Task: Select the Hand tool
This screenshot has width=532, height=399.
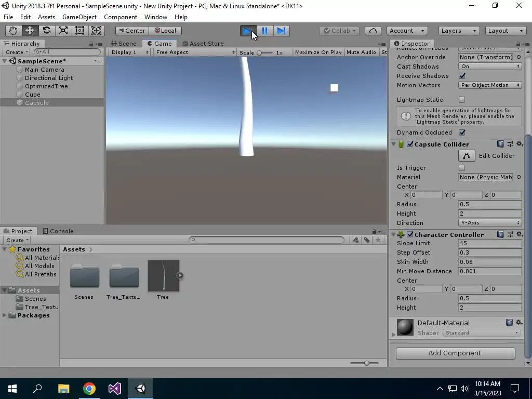Action: 13,31
